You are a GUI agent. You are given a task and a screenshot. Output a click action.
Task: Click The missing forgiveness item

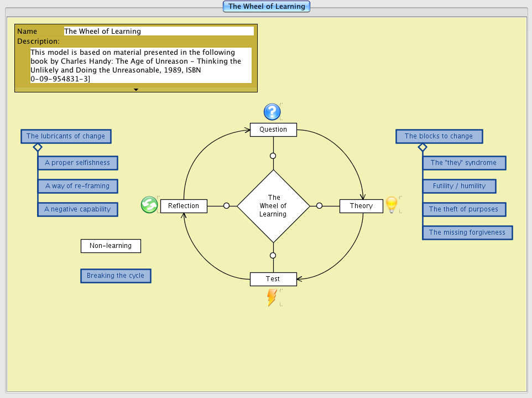pos(467,232)
